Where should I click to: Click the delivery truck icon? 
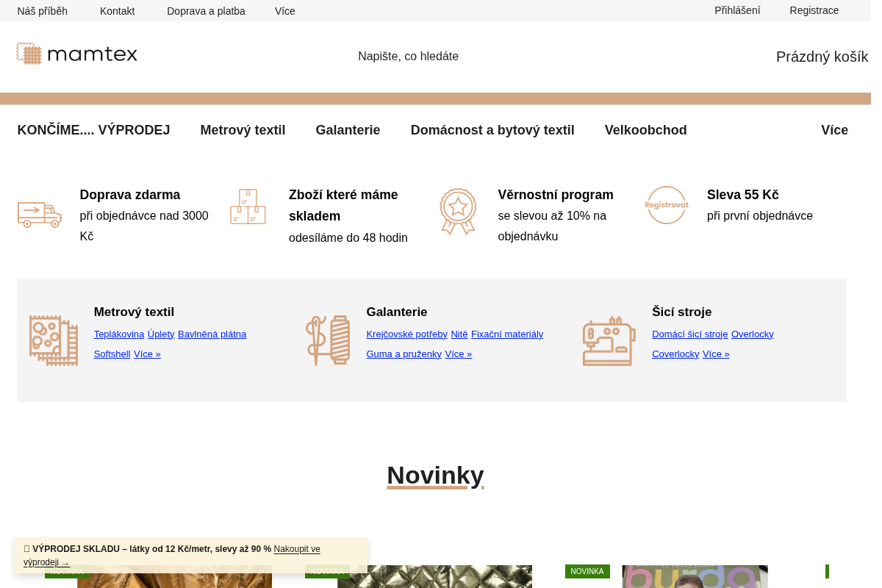click(40, 215)
